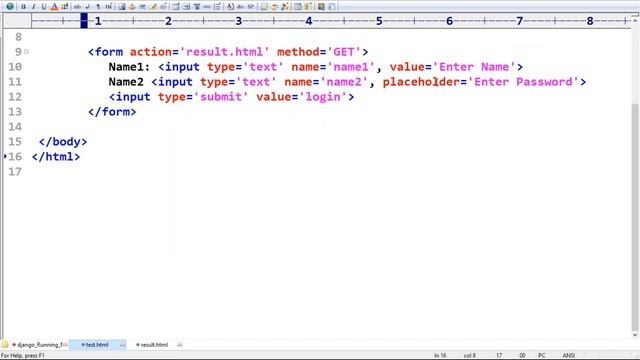Viewport: 640px width, 360px height.
Task: Click the 'Name1:' label text
Action: tap(129, 67)
